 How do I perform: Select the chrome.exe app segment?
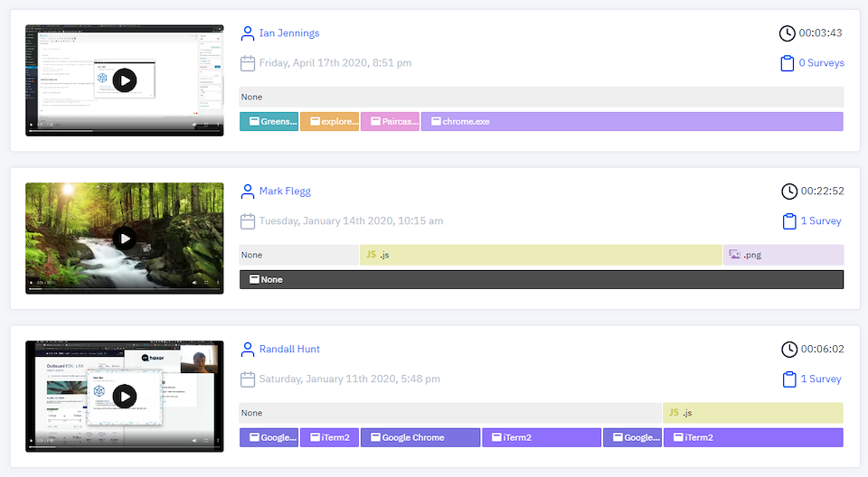point(632,122)
